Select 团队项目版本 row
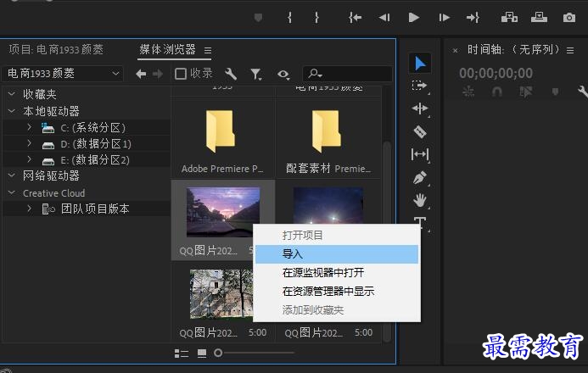Viewport: 588px width, 373px height. pos(87,209)
